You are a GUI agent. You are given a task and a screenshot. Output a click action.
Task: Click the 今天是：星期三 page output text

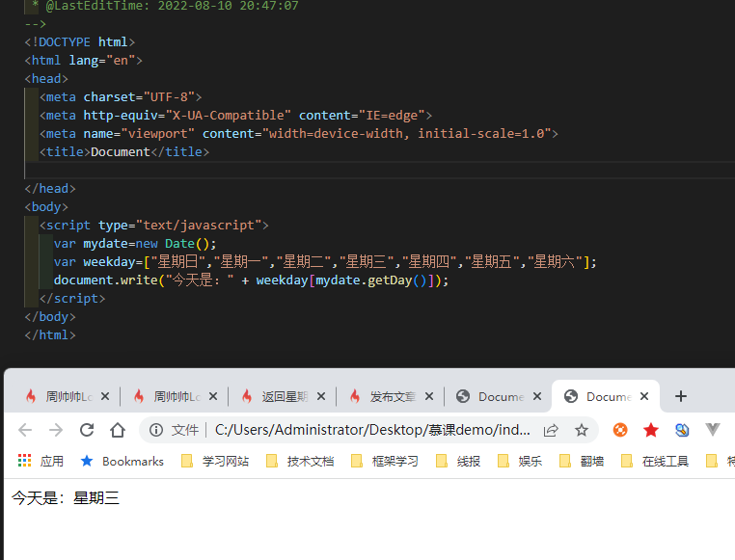tap(66, 497)
